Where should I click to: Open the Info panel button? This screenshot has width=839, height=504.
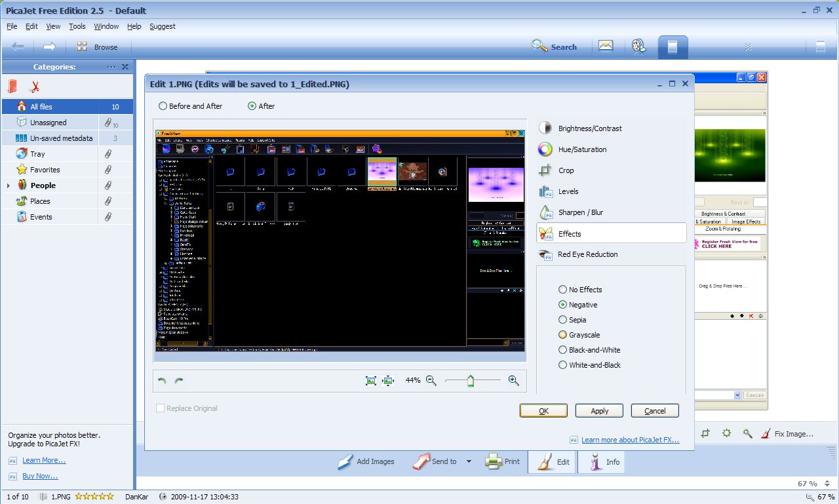click(x=601, y=461)
